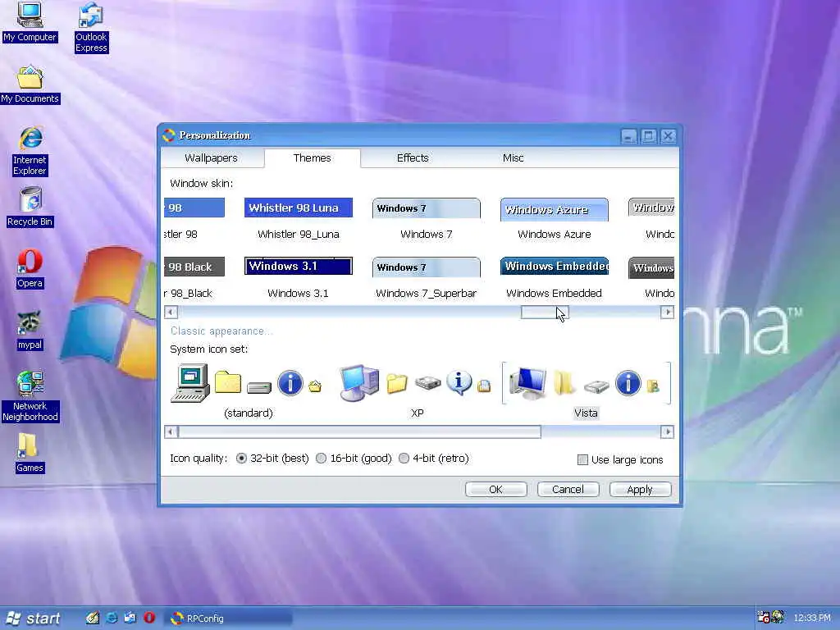This screenshot has height=630, width=840.
Task: Choose Whistler 98_Luna window skin
Action: [299, 219]
